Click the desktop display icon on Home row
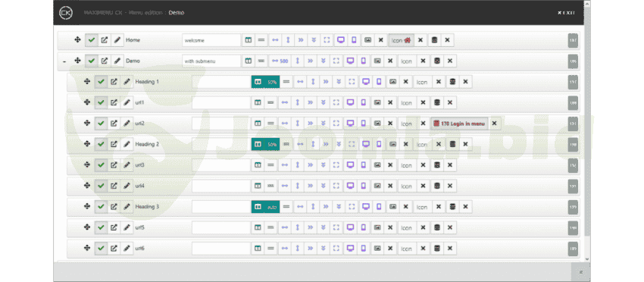 tap(340, 40)
